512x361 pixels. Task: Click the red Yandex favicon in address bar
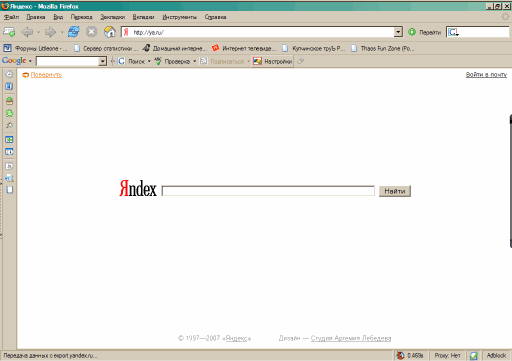(126, 32)
